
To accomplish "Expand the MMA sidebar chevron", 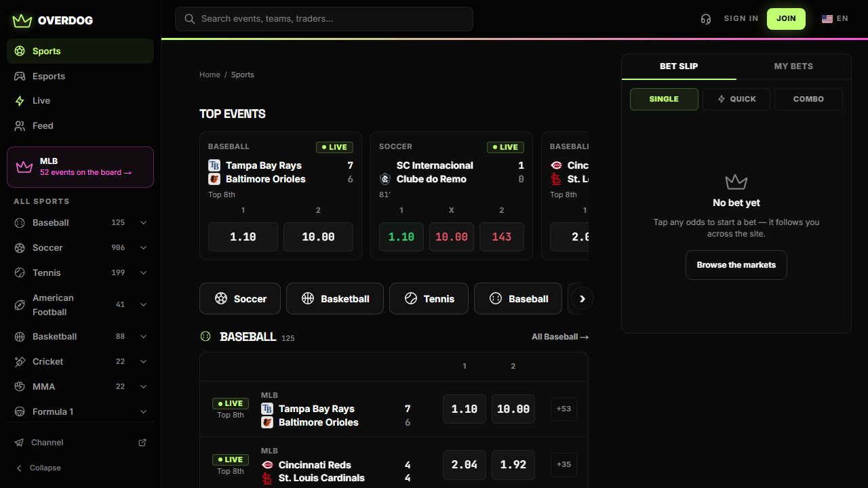I will pos(143,386).
